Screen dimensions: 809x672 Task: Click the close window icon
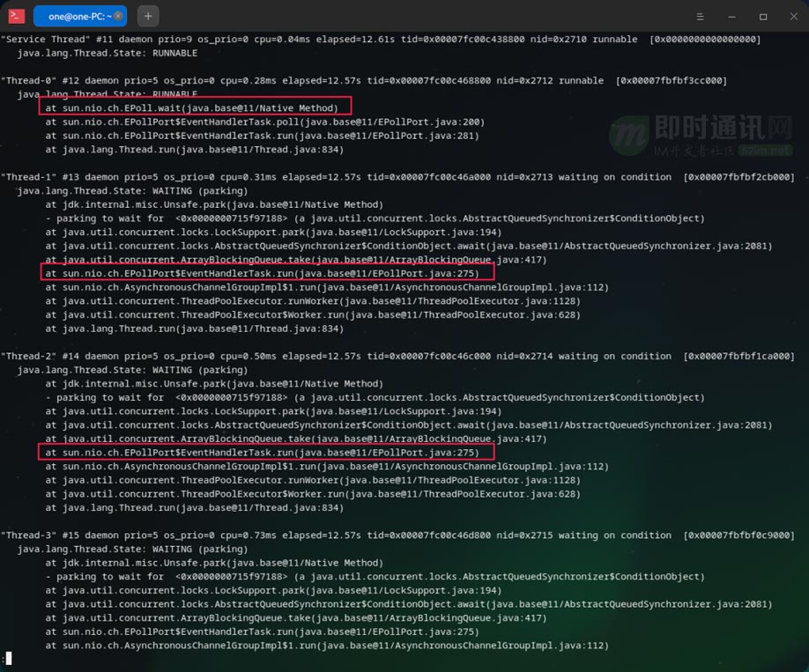click(x=794, y=16)
